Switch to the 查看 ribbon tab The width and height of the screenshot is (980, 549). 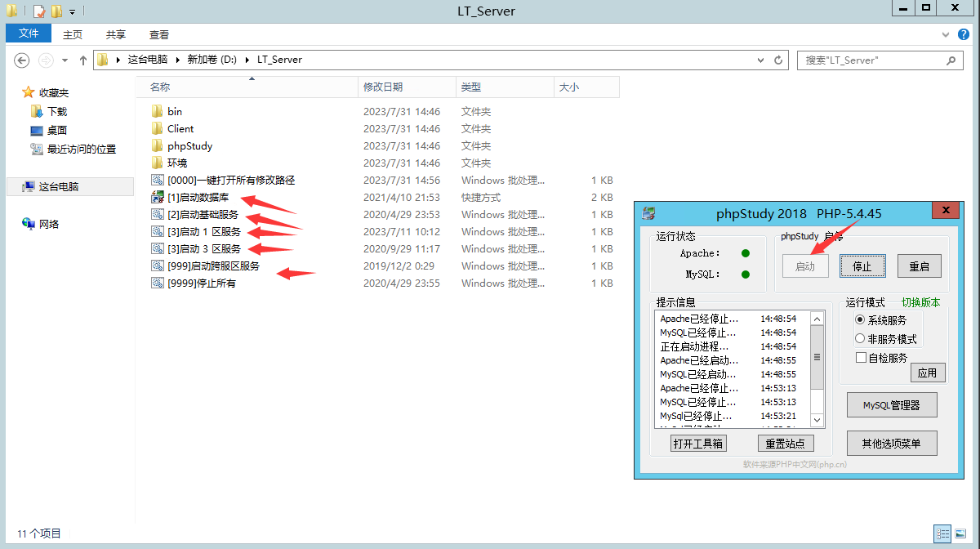(159, 34)
